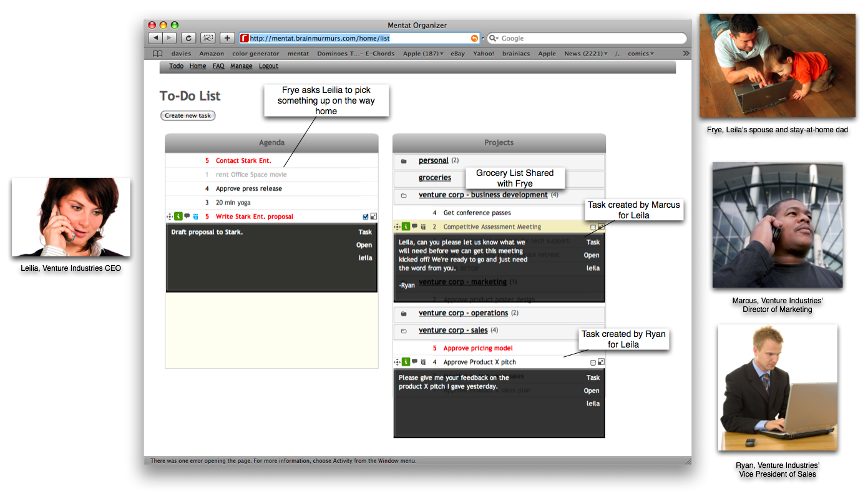The image size is (868, 501).
Task: Click the bug report toolbar button beside reload
Action: (x=208, y=38)
